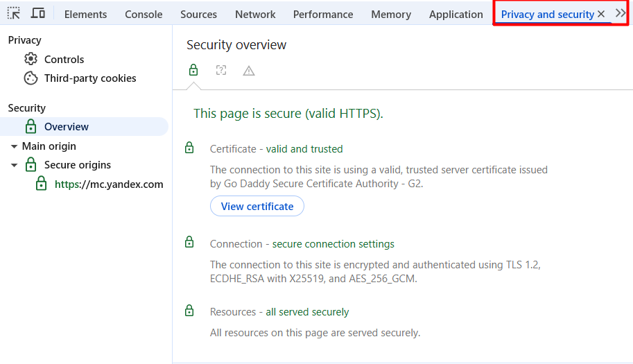This screenshot has height=364, width=633.
Task: Click the mixed content icon in Security overview
Action: point(221,70)
